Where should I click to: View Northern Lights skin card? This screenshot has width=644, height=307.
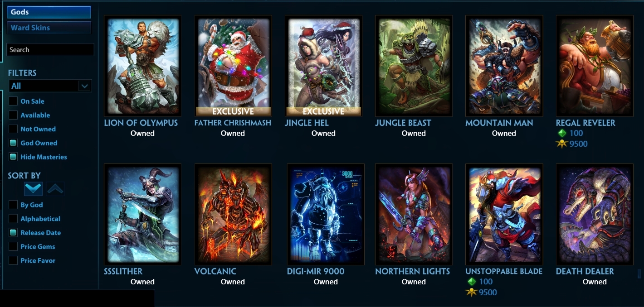pyautogui.click(x=414, y=214)
